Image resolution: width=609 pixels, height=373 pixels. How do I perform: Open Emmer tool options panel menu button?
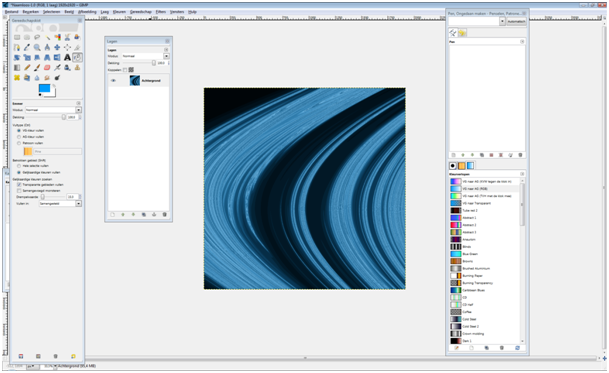(x=78, y=103)
